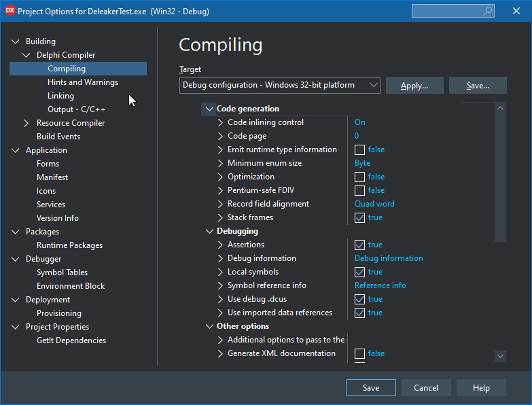Screen dimensions: 532x405
Task: Expand Additional options to pass row
Action: click(220, 340)
